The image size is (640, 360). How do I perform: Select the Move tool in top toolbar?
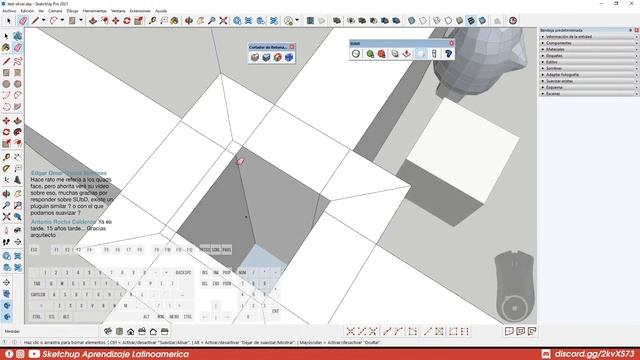point(116,20)
